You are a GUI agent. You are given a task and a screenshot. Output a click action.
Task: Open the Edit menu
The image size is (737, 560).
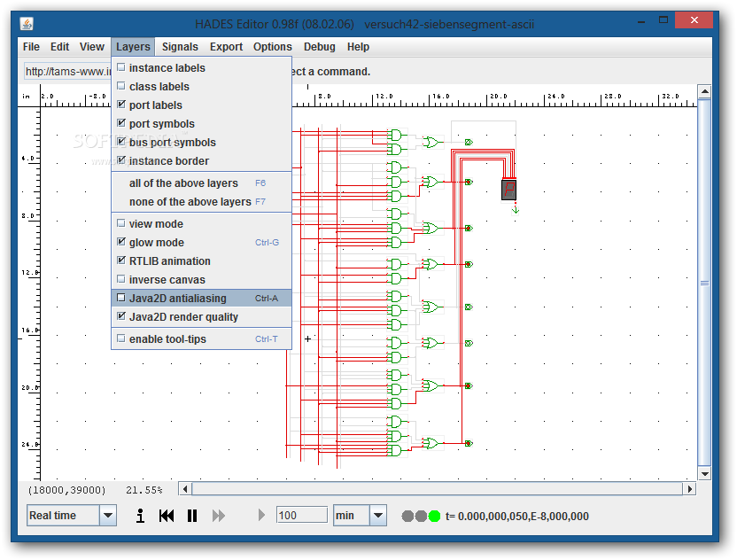tap(59, 47)
